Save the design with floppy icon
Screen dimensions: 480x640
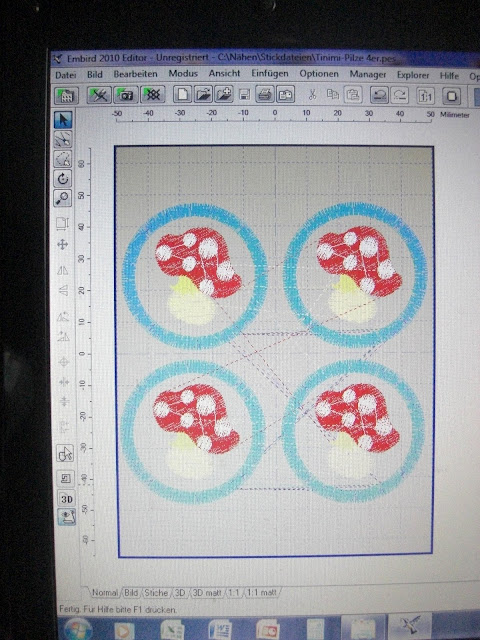(244, 95)
